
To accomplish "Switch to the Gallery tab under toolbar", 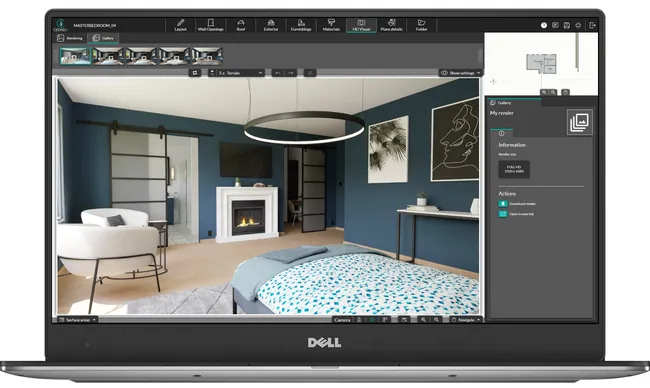I will [103, 38].
